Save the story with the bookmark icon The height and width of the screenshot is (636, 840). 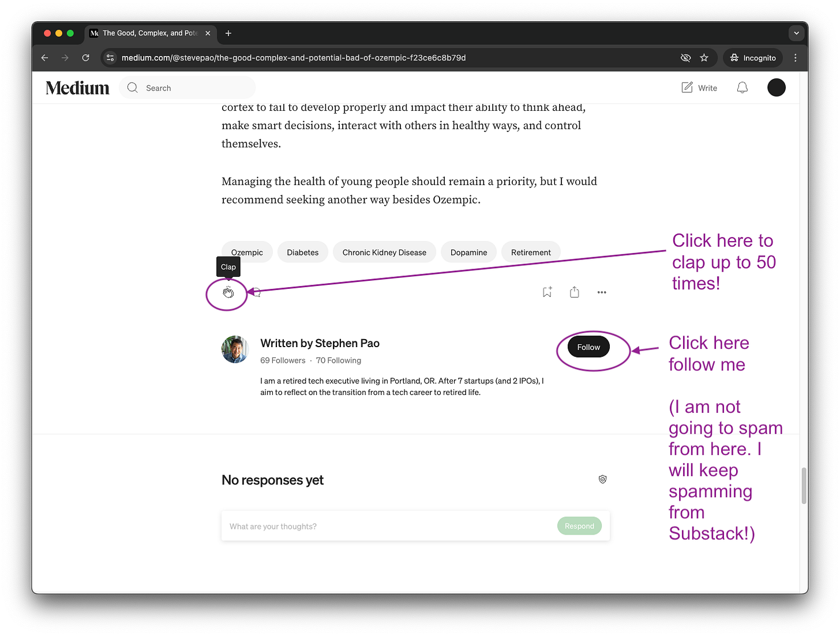(547, 292)
